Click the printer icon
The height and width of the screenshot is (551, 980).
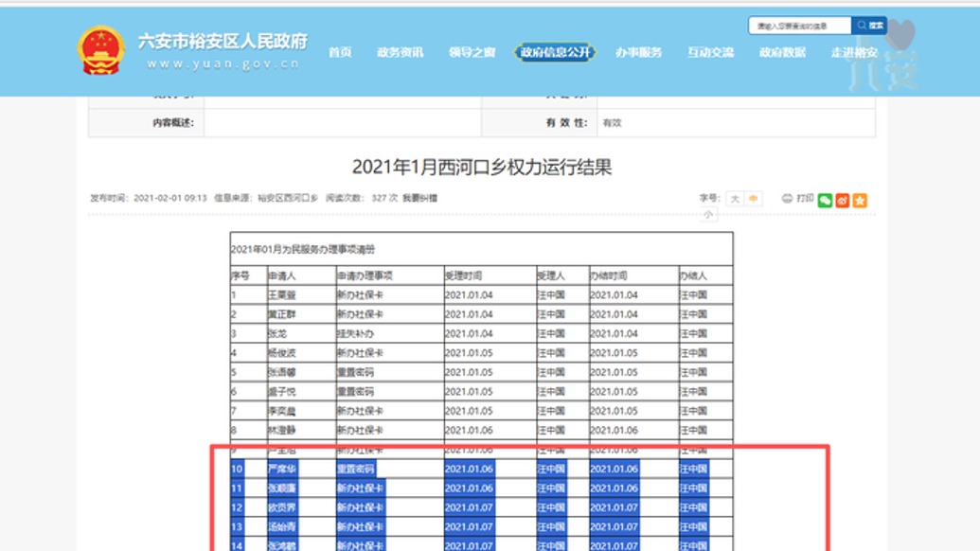pos(787,199)
